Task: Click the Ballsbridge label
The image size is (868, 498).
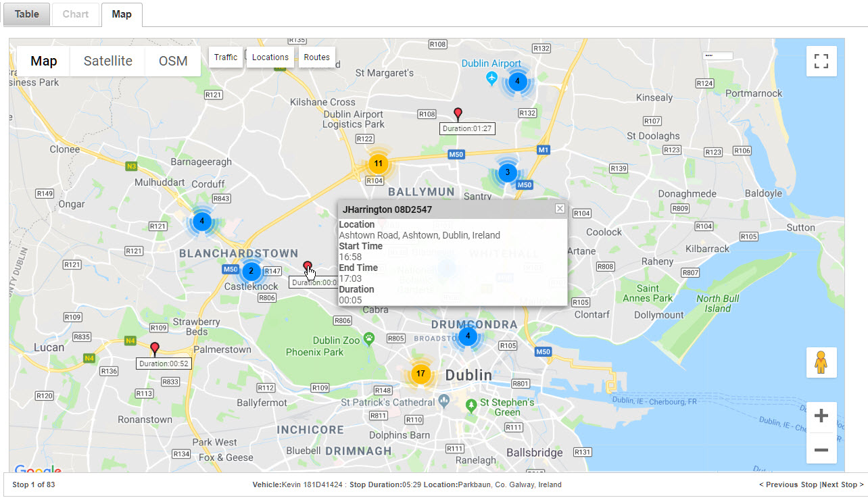Action: (x=535, y=451)
